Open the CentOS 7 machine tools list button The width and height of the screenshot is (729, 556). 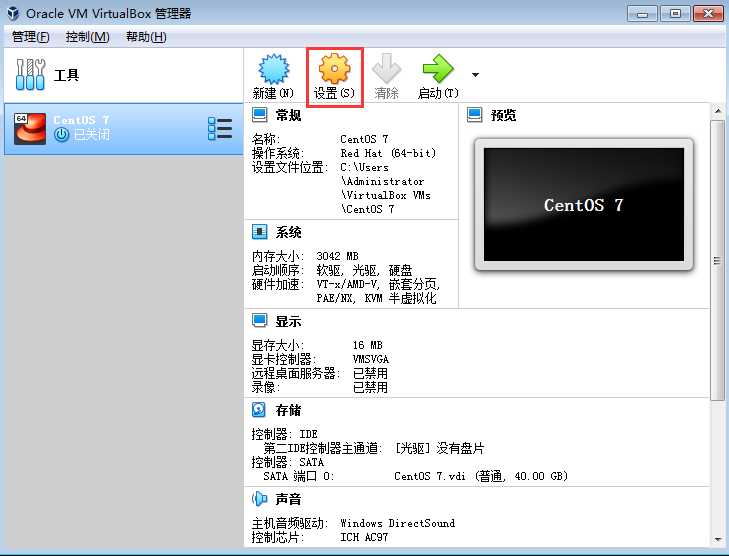pos(220,129)
